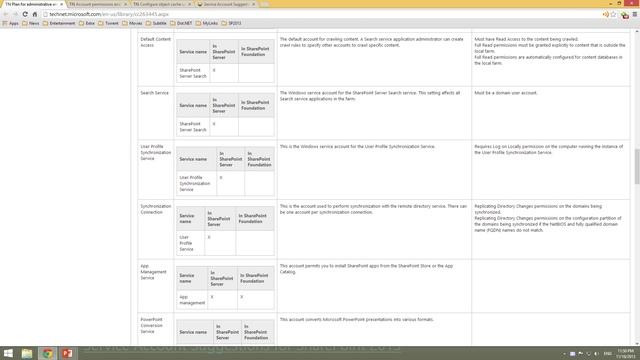Click the 'Synchronization Connection' account cell

[x=156, y=229]
